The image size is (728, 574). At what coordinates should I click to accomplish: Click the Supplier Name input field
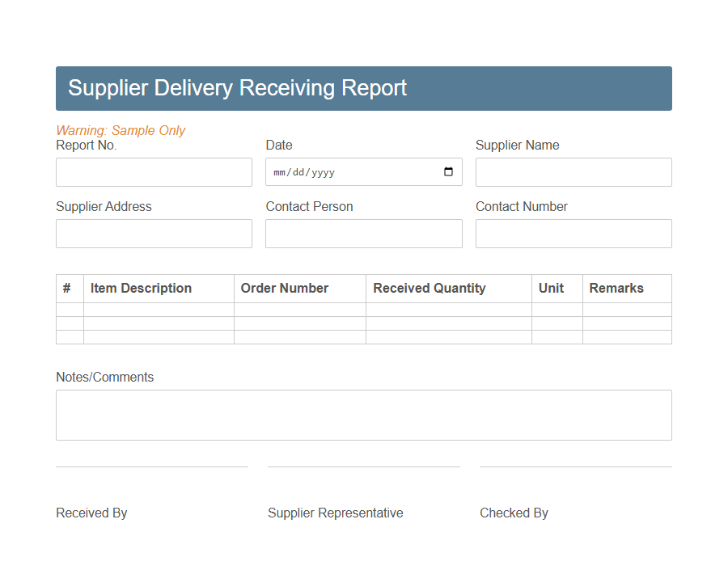pos(574,171)
